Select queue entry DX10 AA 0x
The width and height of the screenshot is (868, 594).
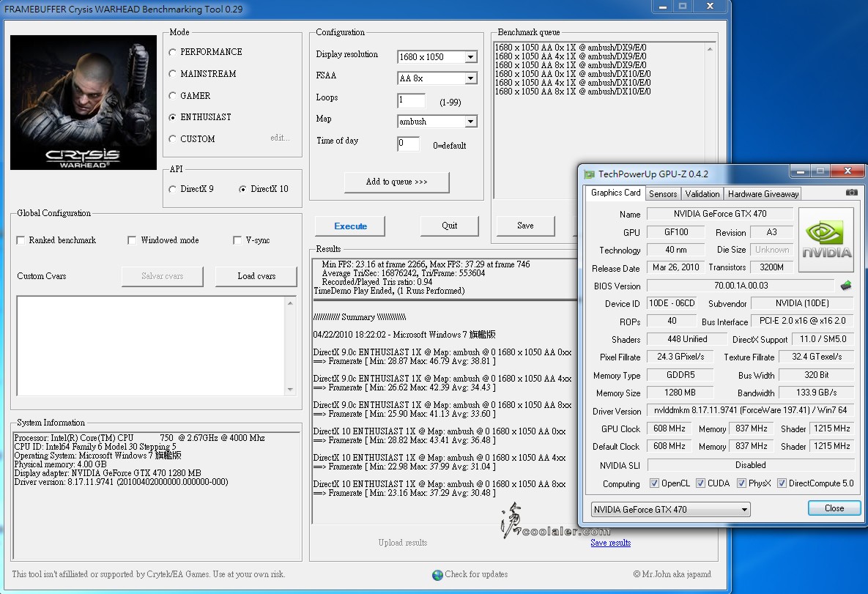572,74
